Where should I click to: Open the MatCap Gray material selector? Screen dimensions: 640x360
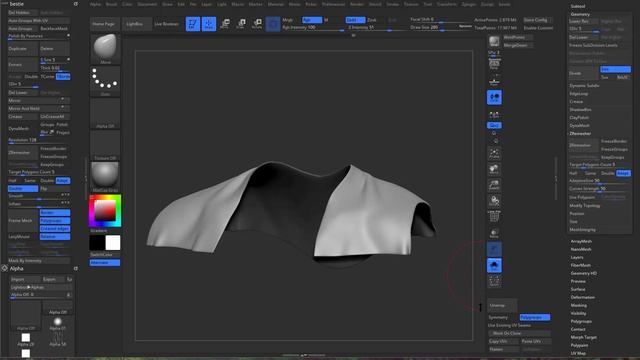(x=105, y=177)
